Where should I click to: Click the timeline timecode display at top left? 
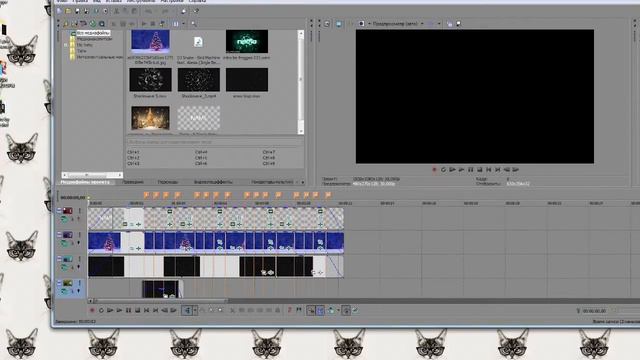pos(73,198)
